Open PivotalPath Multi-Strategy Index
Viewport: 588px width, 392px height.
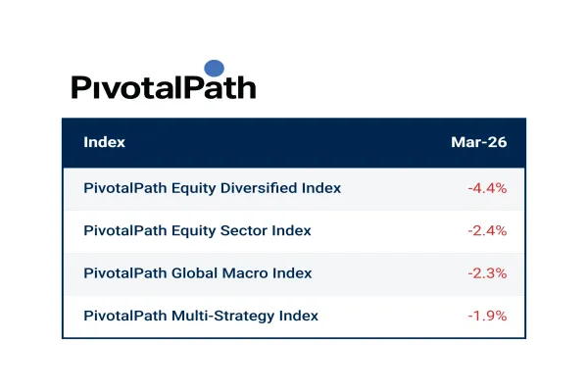tap(201, 316)
